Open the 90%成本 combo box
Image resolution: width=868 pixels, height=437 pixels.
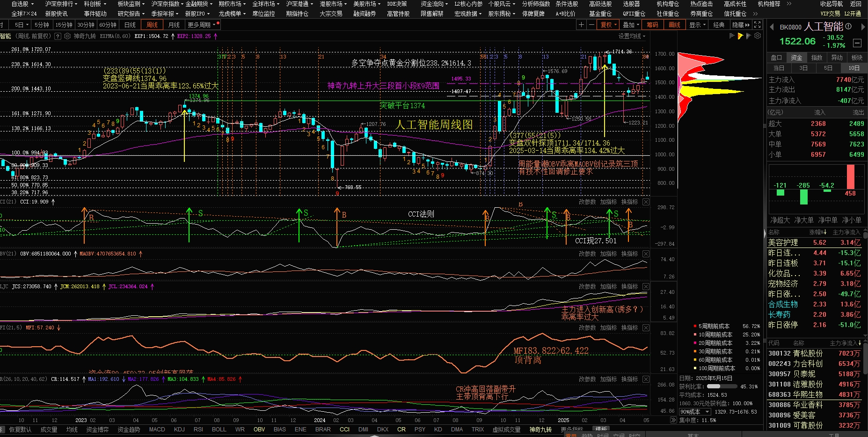pyautogui.click(x=695, y=412)
